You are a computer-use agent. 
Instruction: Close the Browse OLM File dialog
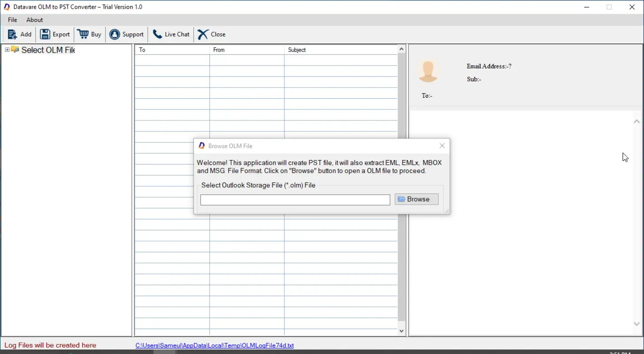(441, 146)
